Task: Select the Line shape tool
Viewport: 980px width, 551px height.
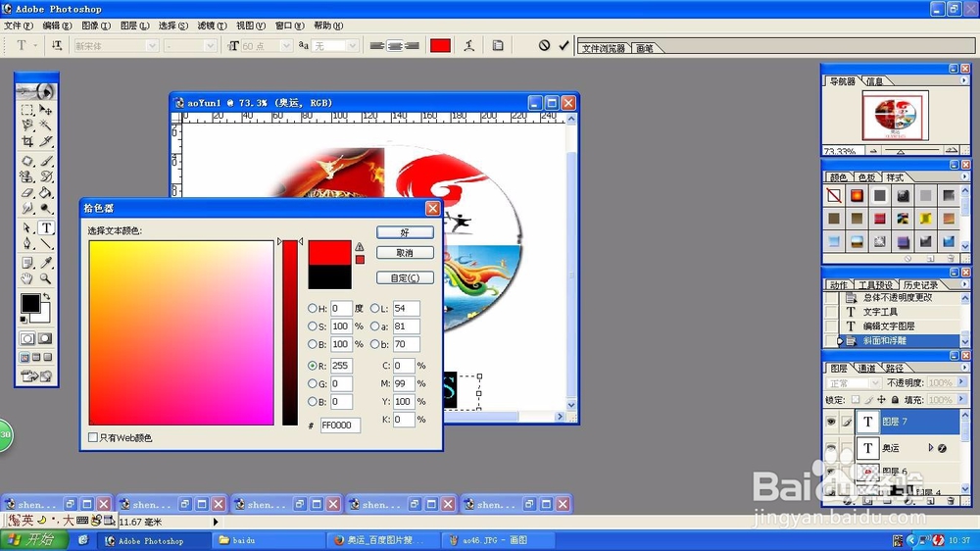Action: (46, 244)
